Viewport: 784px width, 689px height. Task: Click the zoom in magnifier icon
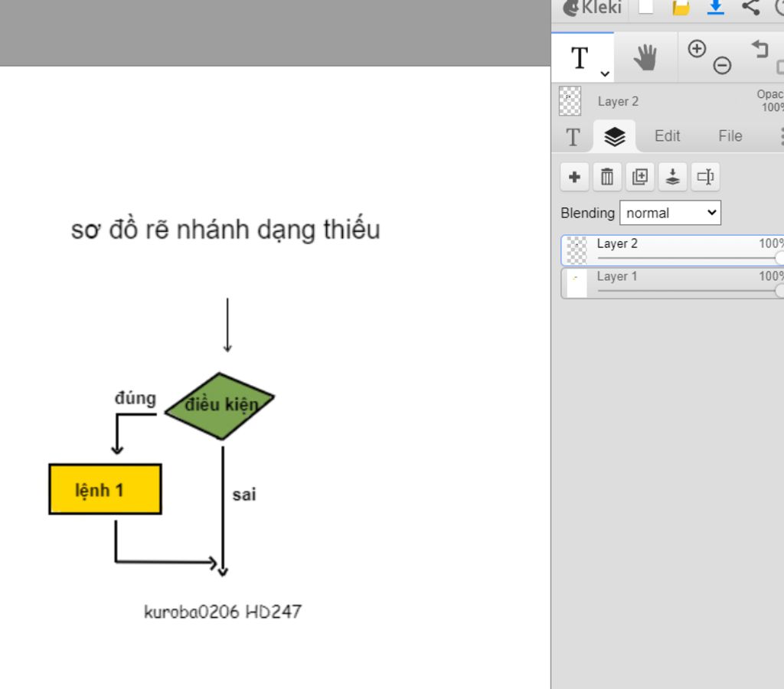[x=697, y=48]
